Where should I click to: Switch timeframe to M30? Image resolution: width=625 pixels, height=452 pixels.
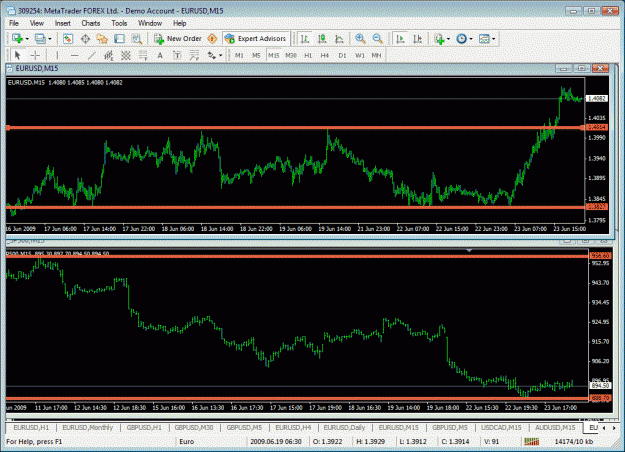click(x=291, y=55)
